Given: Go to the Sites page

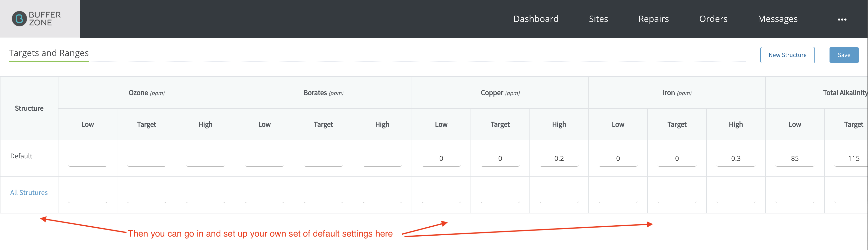Looking at the screenshot, I should (598, 19).
